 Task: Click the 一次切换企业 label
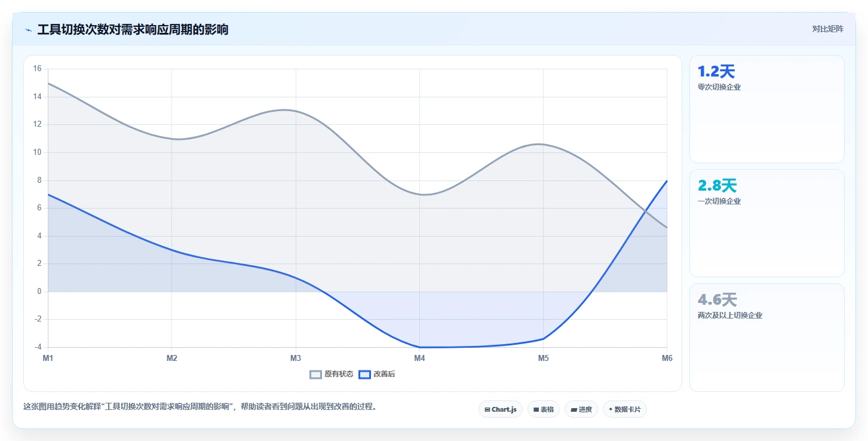tap(719, 201)
